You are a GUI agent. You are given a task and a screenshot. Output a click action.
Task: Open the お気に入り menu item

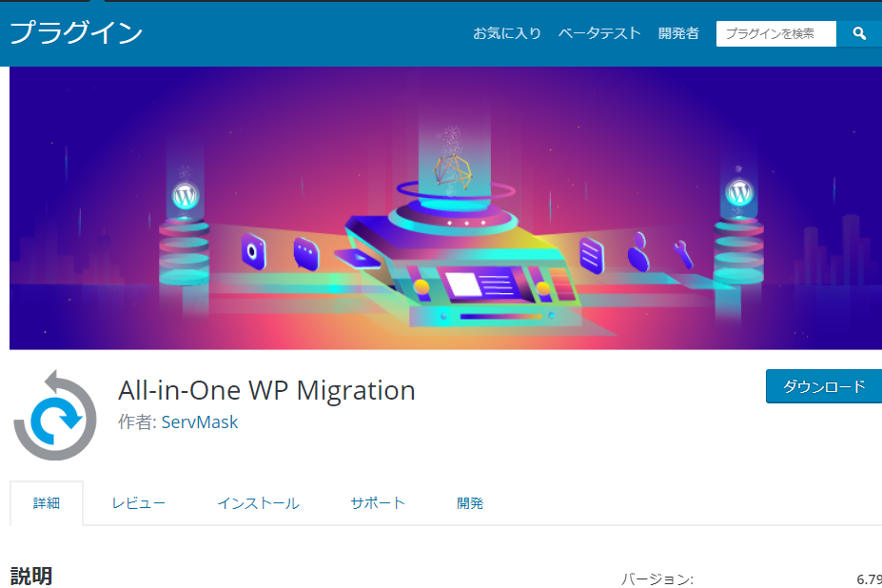tap(507, 33)
